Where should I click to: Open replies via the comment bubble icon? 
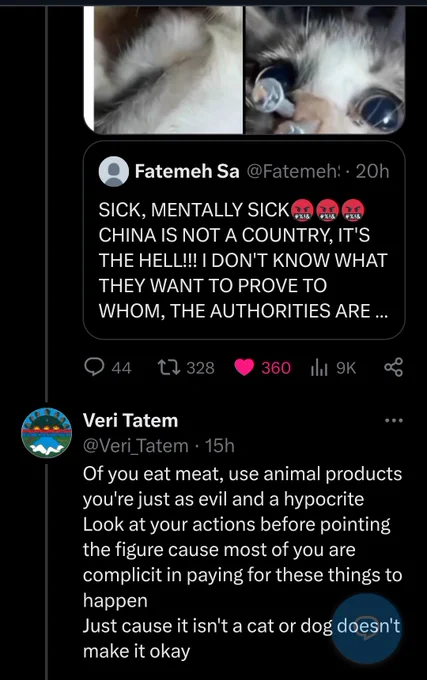coord(94,368)
